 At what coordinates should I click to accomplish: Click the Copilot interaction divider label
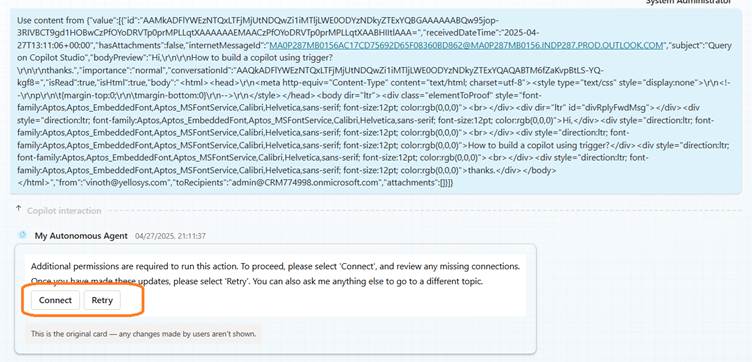tap(64, 211)
